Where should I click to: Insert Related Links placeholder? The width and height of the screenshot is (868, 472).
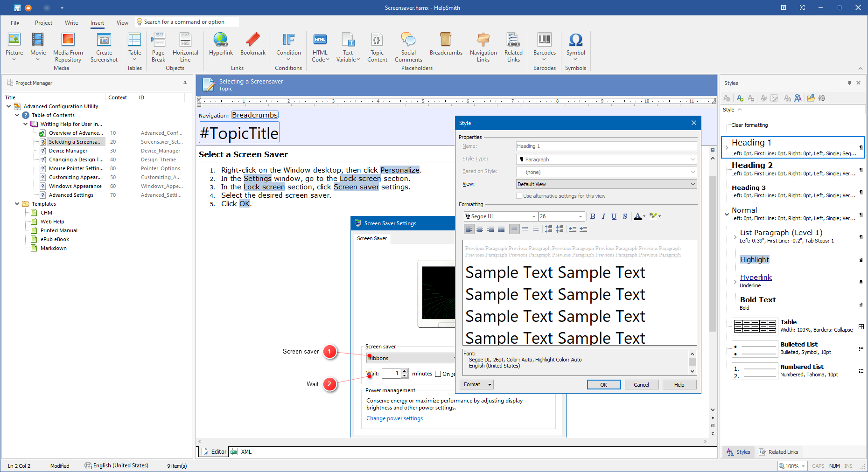point(513,47)
